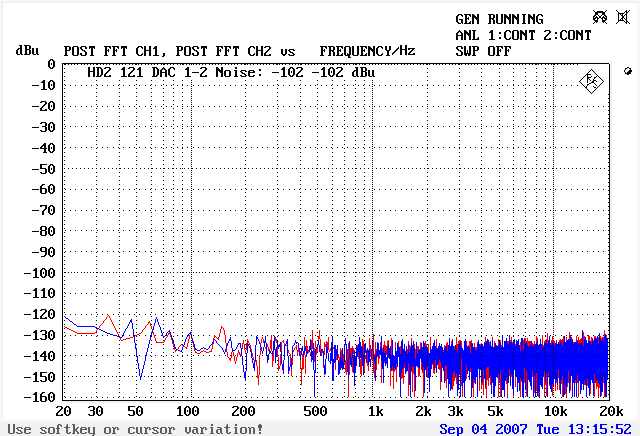Click the 30 Hz x-axis label
The height and width of the screenshot is (436, 640).
click(95, 411)
